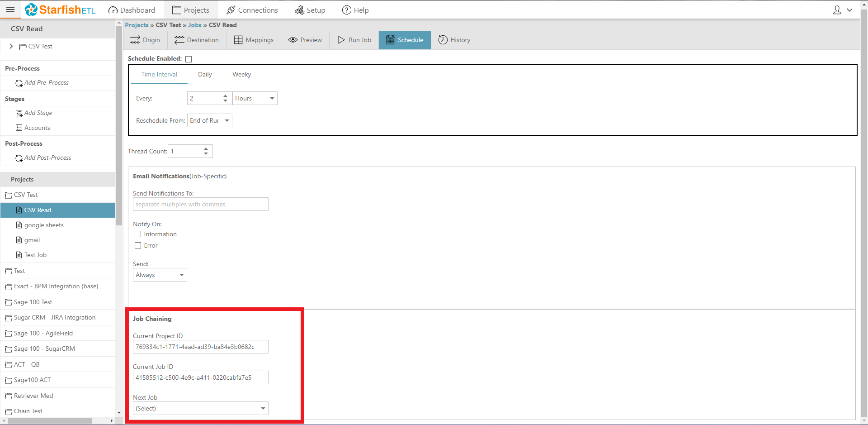The image size is (868, 425).
Task: Click the Retriever Med folder icon
Action: 8,396
